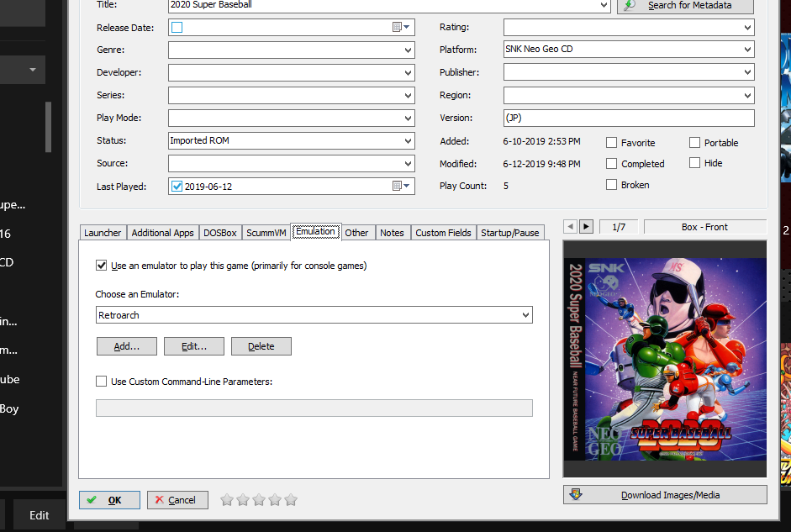791x532 pixels.
Task: Show previous image with left arrow
Action: click(x=570, y=226)
